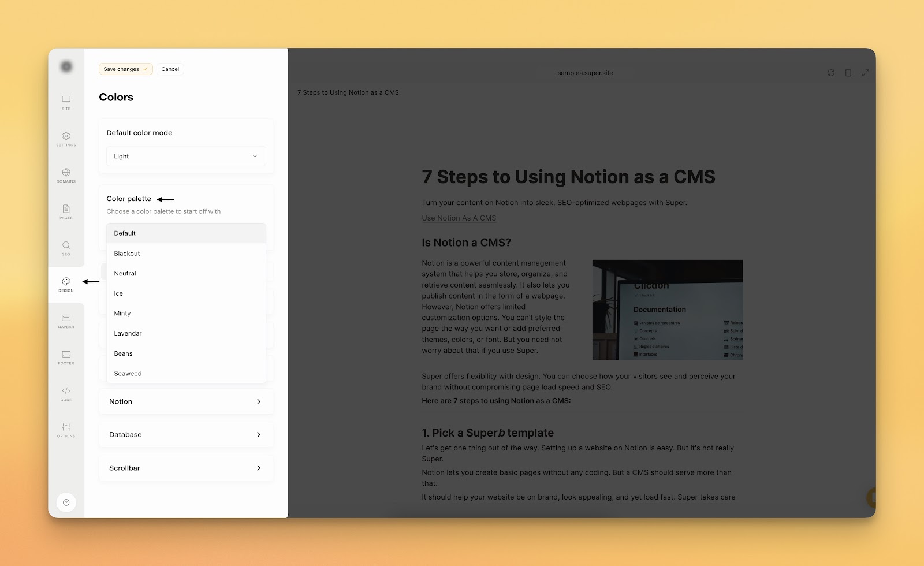924x566 pixels.
Task: Choose the Default color palette
Action: click(186, 233)
